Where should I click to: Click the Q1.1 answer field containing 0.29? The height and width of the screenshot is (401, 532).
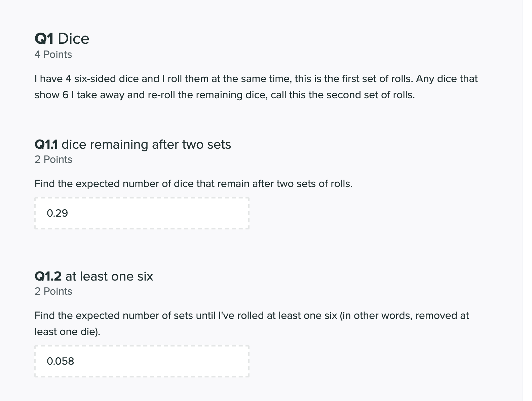coord(142,213)
